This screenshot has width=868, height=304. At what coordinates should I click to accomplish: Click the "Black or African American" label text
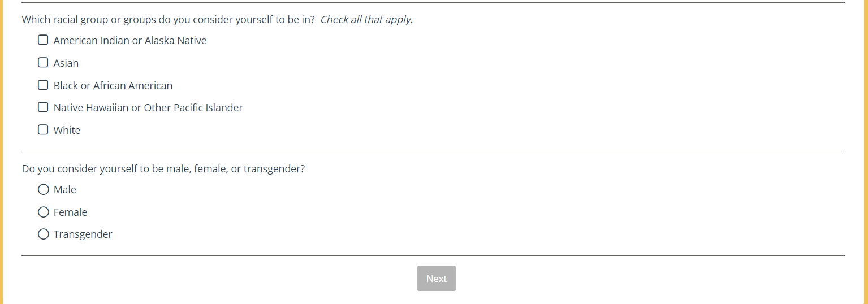(x=113, y=86)
